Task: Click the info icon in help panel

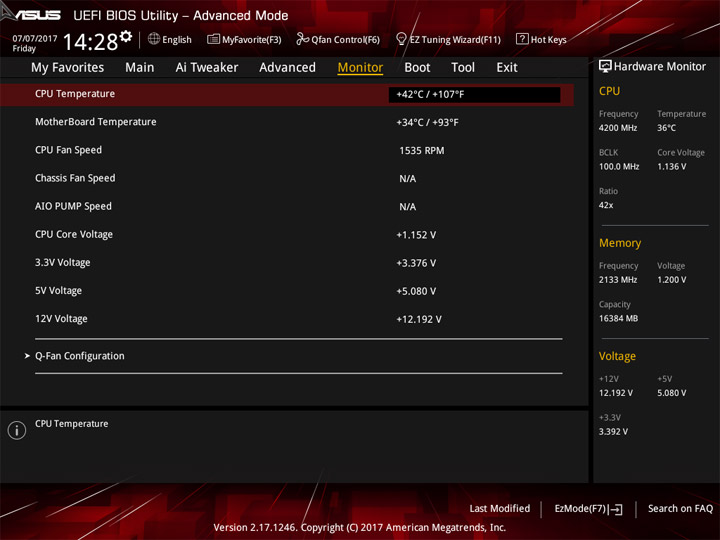Action: click(17, 430)
